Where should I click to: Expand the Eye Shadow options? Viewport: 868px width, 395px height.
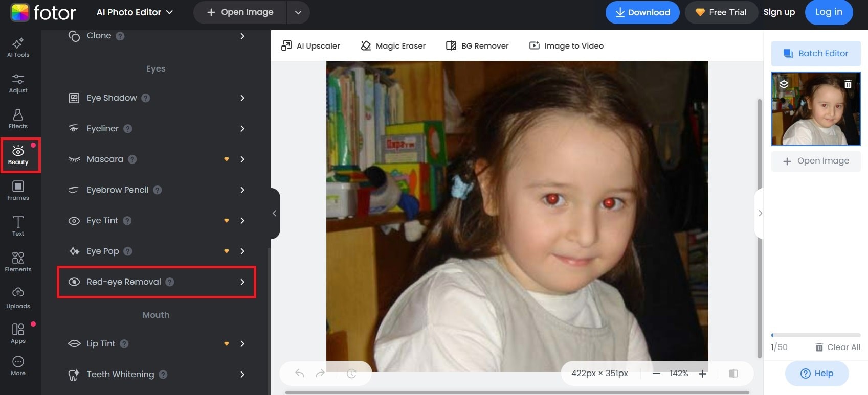coord(242,98)
